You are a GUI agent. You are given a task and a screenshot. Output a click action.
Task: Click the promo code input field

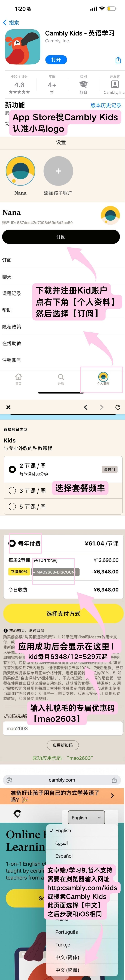click(x=62, y=728)
